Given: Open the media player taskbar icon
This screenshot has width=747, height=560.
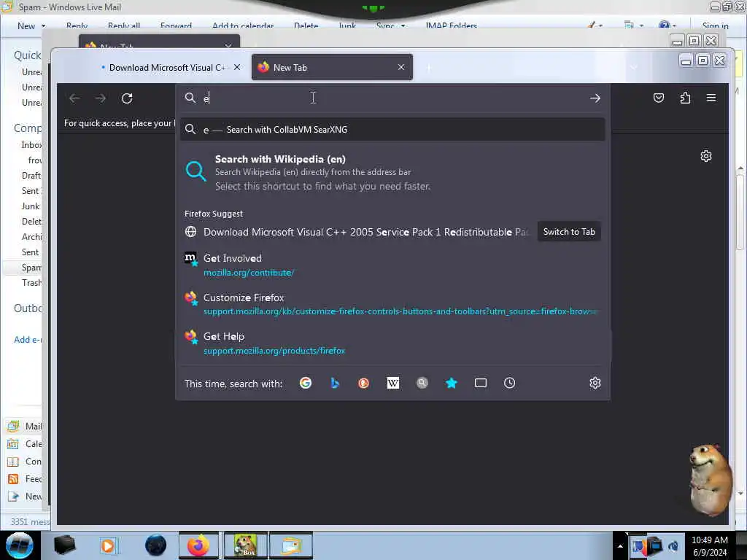Looking at the screenshot, I should pyautogui.click(x=109, y=545).
